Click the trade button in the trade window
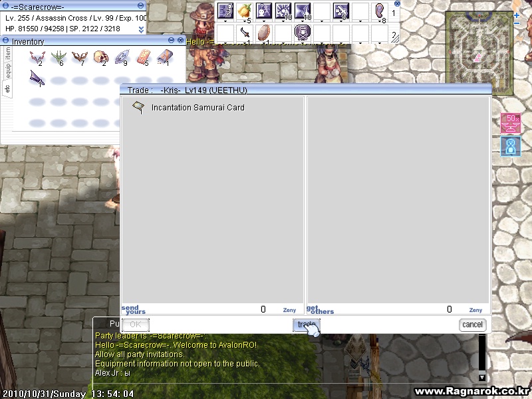The width and height of the screenshot is (532, 399). pos(306,325)
